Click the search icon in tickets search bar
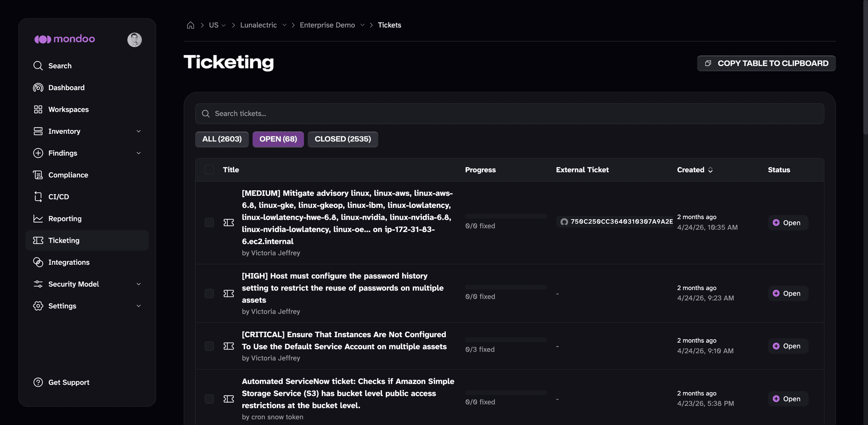868x425 pixels. [206, 114]
